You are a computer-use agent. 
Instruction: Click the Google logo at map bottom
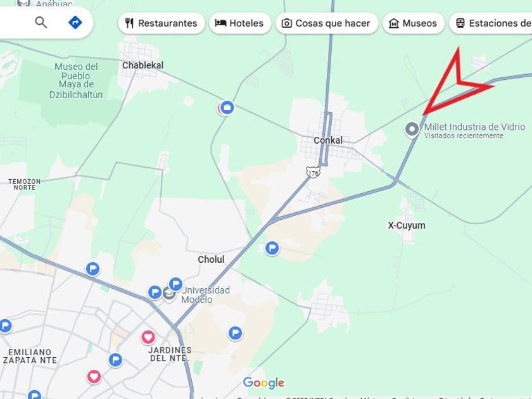(x=263, y=383)
